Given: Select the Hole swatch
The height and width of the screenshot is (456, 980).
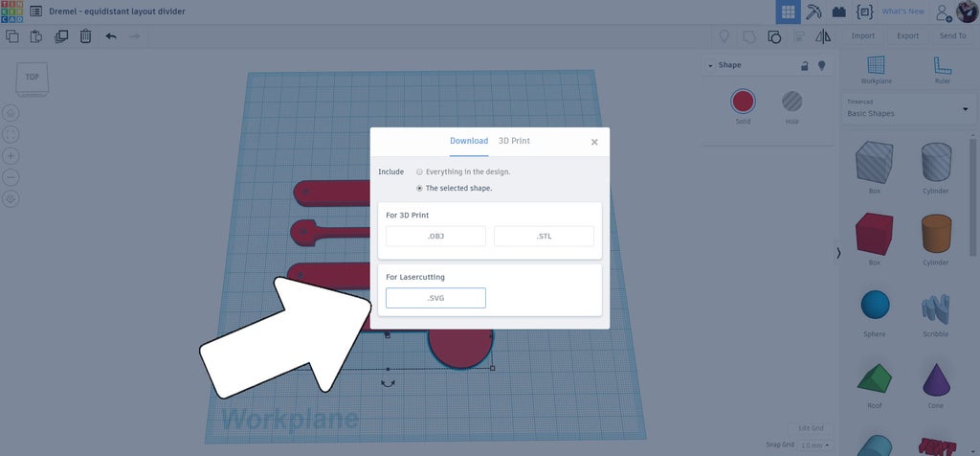Looking at the screenshot, I should tap(791, 102).
